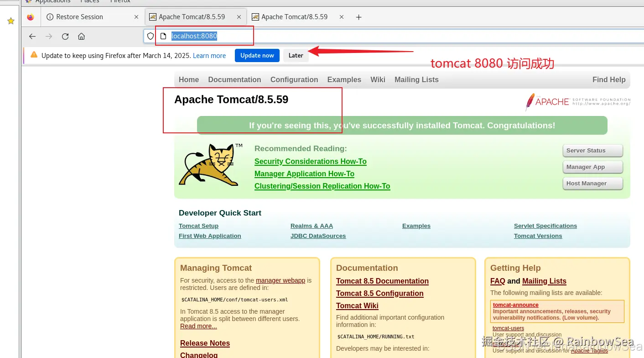Click the warning triangle icon in update bar
Screen dimensions: 644x358
point(34,55)
